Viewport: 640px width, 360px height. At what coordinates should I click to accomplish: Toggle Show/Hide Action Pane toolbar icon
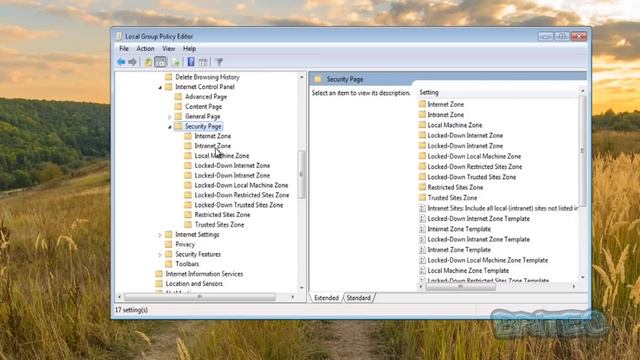[x=203, y=62]
